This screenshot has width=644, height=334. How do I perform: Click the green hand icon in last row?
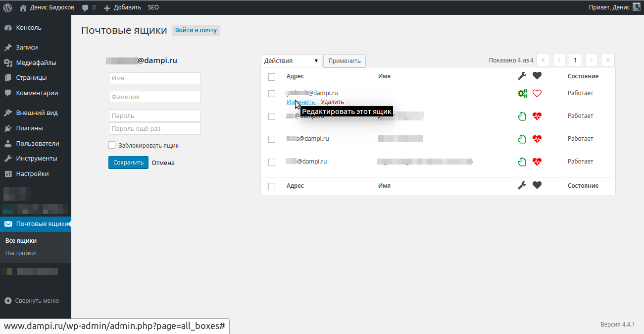(x=522, y=162)
